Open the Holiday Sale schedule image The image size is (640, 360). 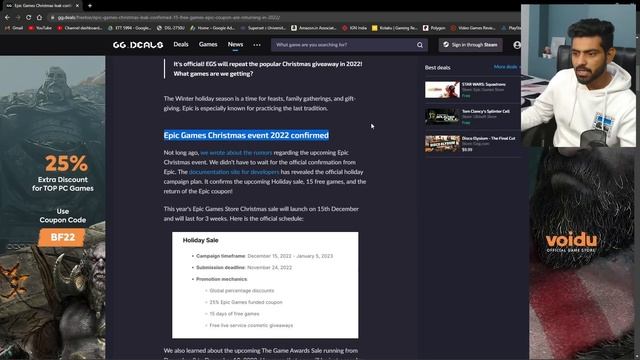pyautogui.click(x=265, y=285)
